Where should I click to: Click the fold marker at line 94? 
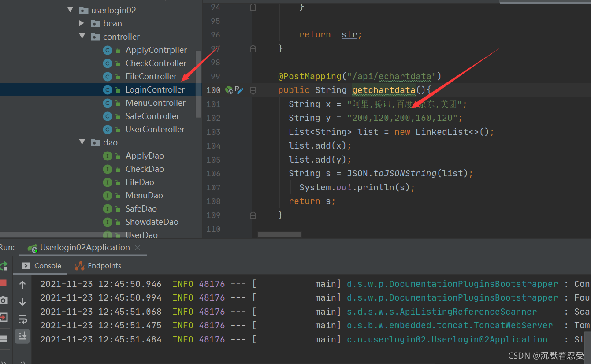(253, 7)
